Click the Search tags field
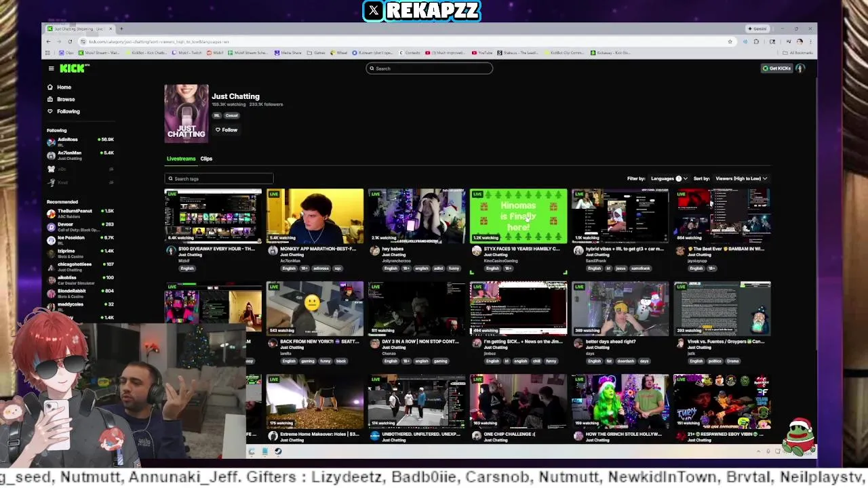868x488 pixels. click(x=219, y=178)
